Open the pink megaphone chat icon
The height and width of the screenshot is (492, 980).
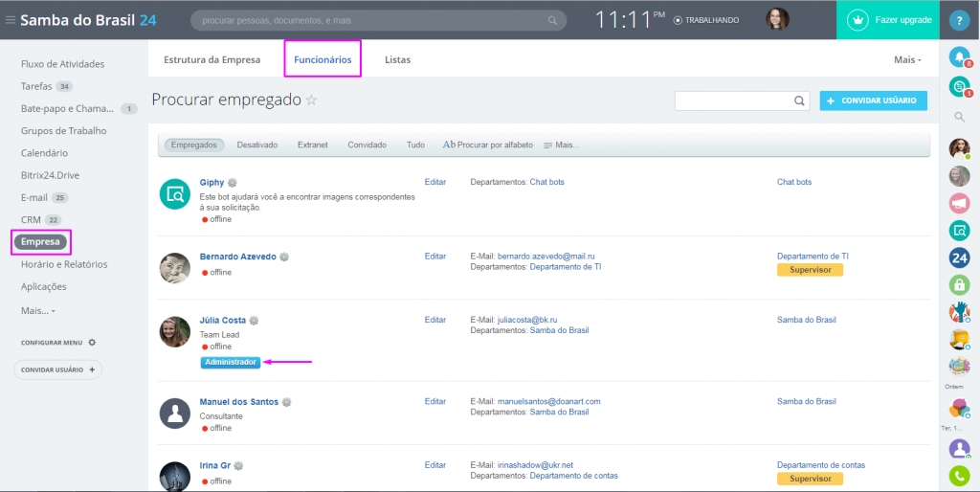[959, 203]
